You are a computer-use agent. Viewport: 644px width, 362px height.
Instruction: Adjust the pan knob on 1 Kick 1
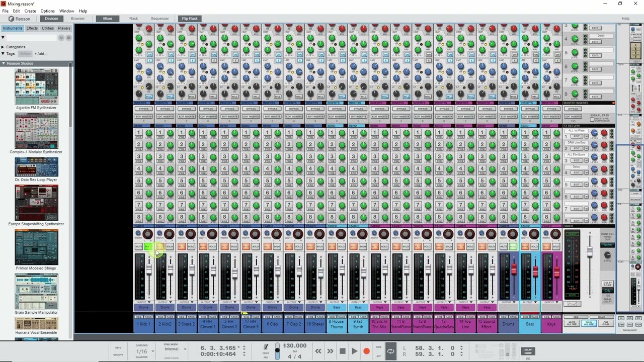pyautogui.click(x=147, y=234)
